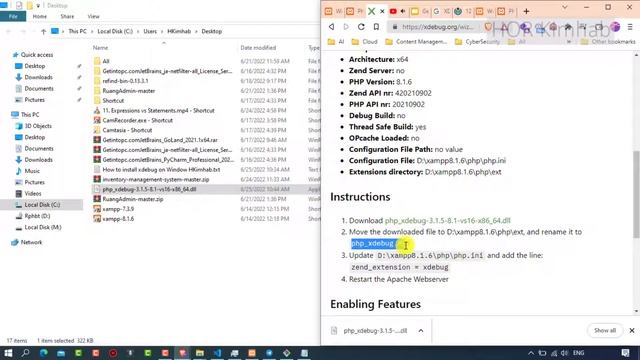640x360 pixels.
Task: Show all downloads
Action: tap(605, 330)
